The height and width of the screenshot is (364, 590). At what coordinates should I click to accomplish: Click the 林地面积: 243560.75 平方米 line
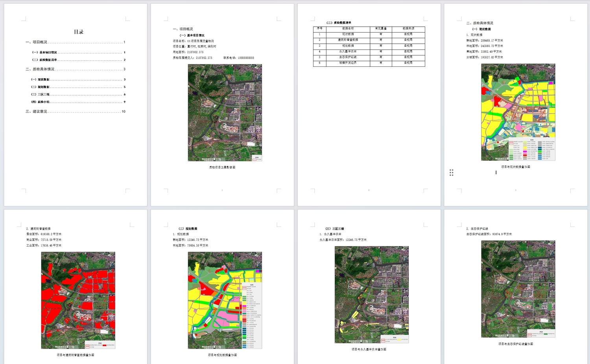pyautogui.click(x=485, y=46)
